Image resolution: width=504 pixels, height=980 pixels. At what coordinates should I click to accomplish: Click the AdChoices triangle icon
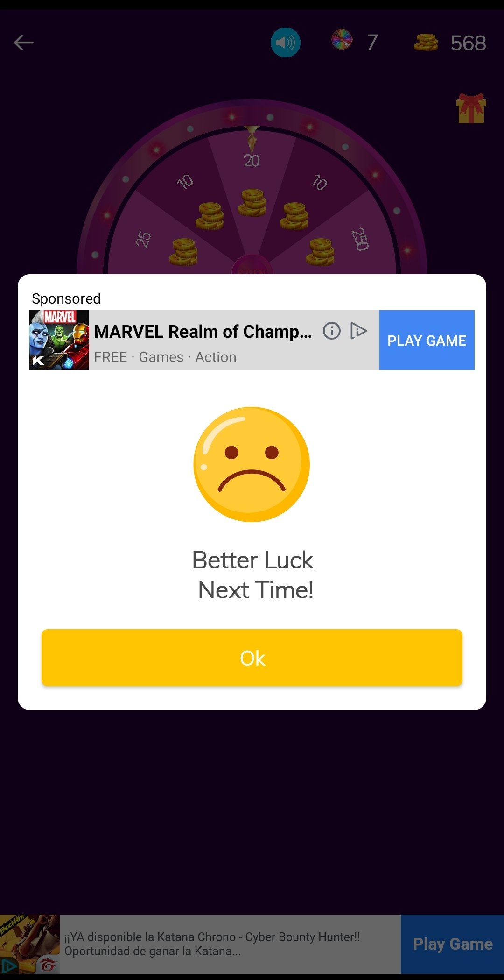(x=358, y=331)
